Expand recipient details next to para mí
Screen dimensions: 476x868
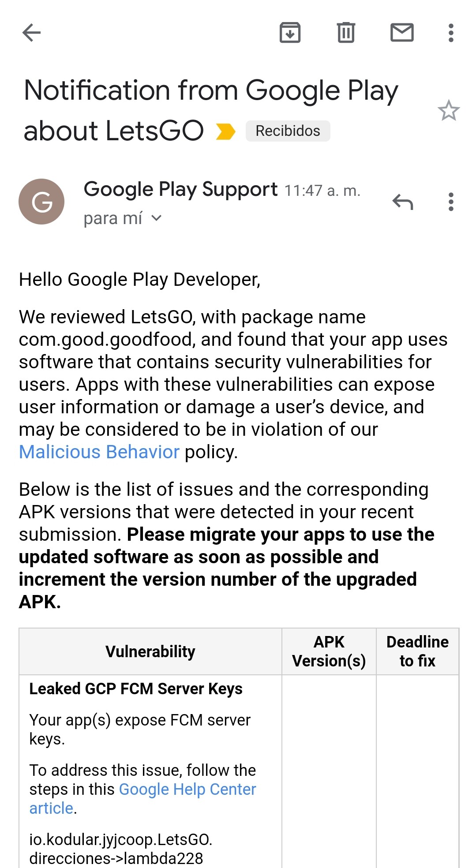click(157, 218)
